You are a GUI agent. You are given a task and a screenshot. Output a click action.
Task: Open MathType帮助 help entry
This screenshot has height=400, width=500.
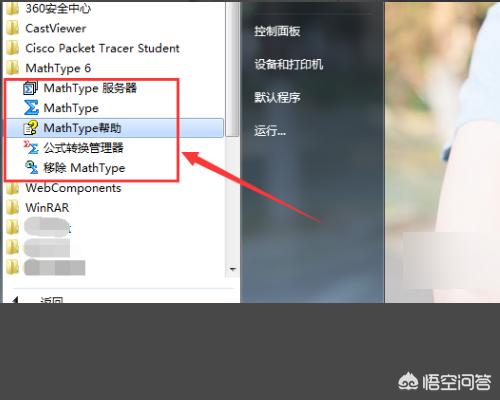82,128
